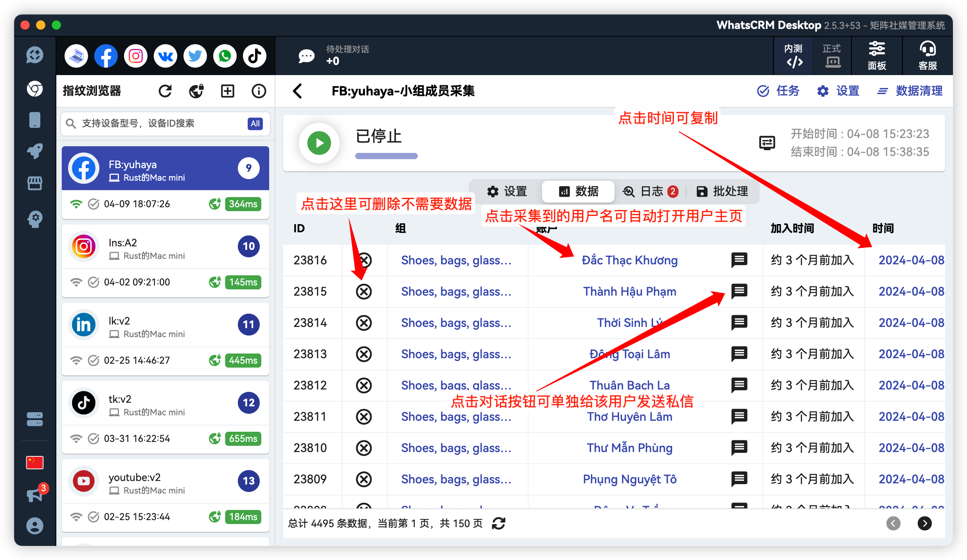Select the Facebook platform icon
Image resolution: width=967 pixels, height=560 pixels.
(x=106, y=56)
